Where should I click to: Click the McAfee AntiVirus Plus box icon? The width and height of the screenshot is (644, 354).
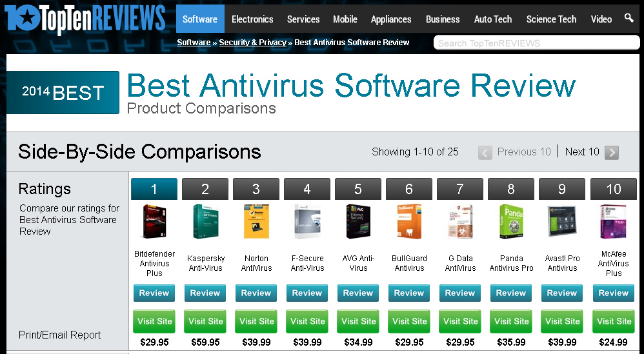tap(613, 222)
